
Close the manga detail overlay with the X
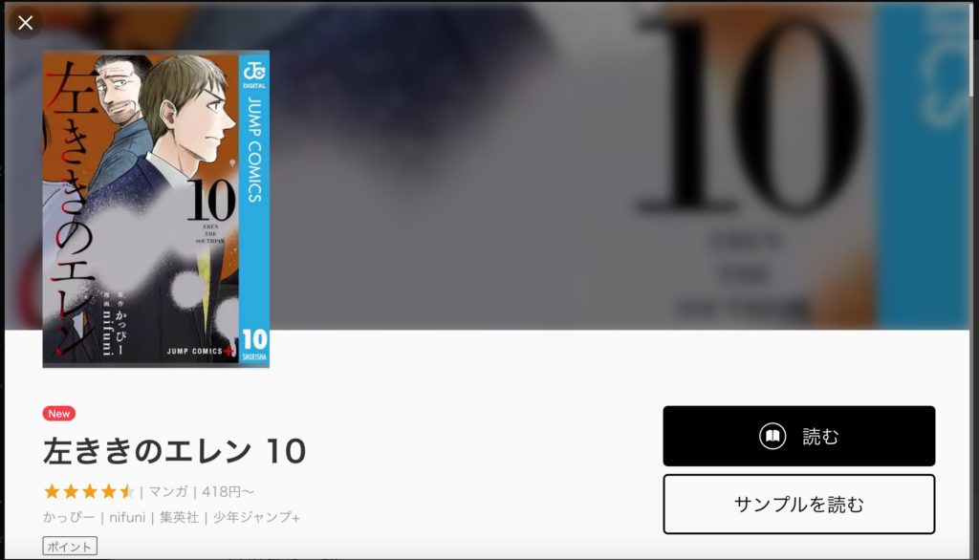click(25, 23)
